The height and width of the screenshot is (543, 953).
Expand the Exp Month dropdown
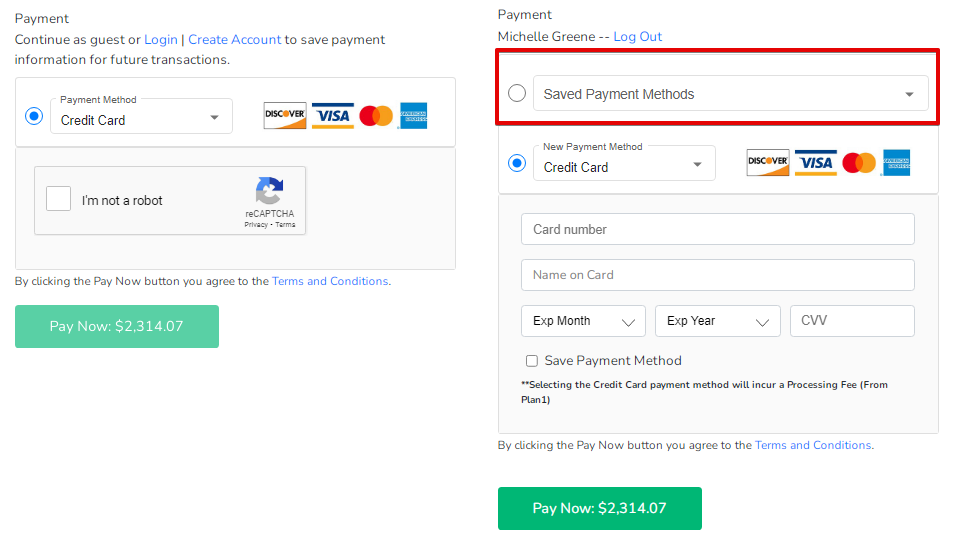(x=583, y=320)
